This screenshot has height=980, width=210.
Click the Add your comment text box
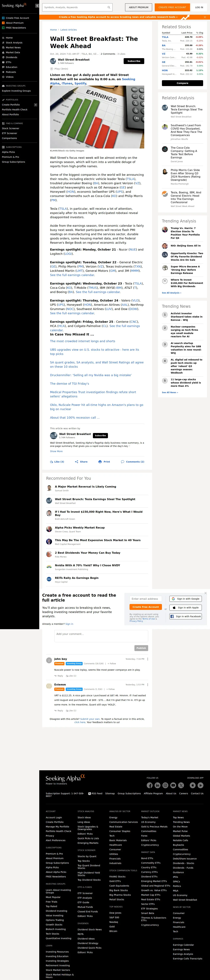coord(101,636)
